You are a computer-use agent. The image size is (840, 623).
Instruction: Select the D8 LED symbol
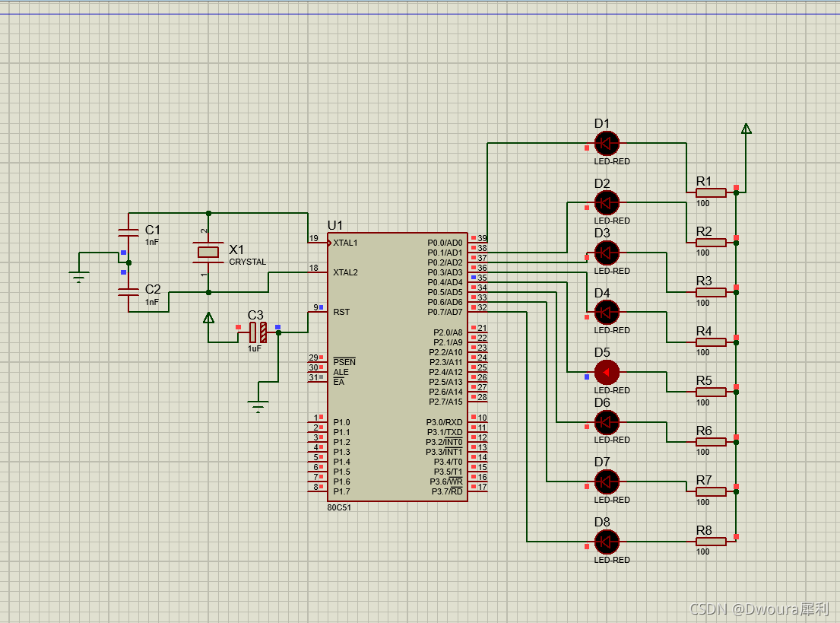pyautogui.click(x=607, y=542)
